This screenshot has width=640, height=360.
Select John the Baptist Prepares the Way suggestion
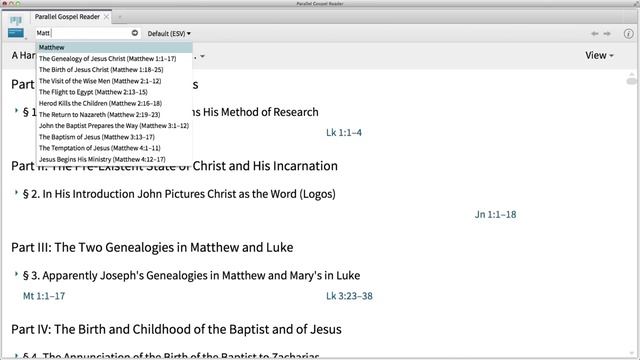114,126
